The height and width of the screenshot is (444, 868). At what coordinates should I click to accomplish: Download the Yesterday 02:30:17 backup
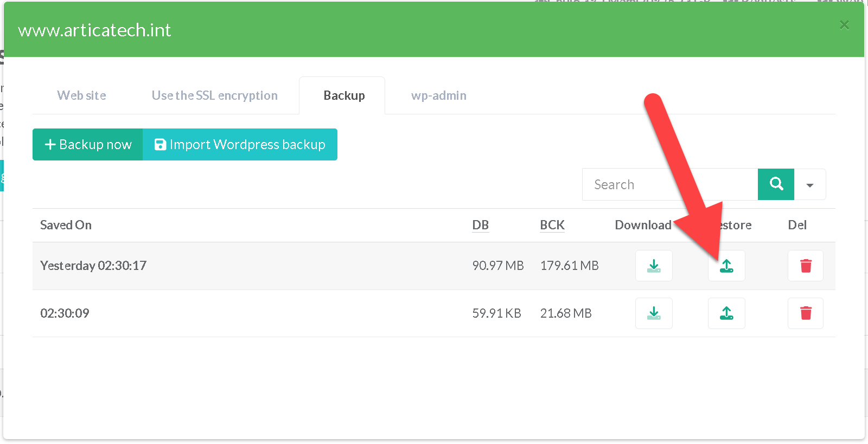tap(654, 266)
